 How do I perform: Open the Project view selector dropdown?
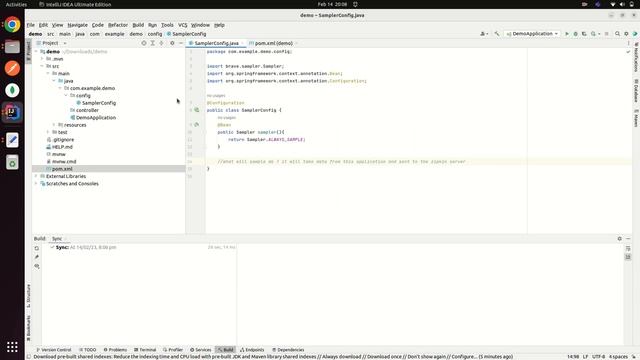pos(51,43)
